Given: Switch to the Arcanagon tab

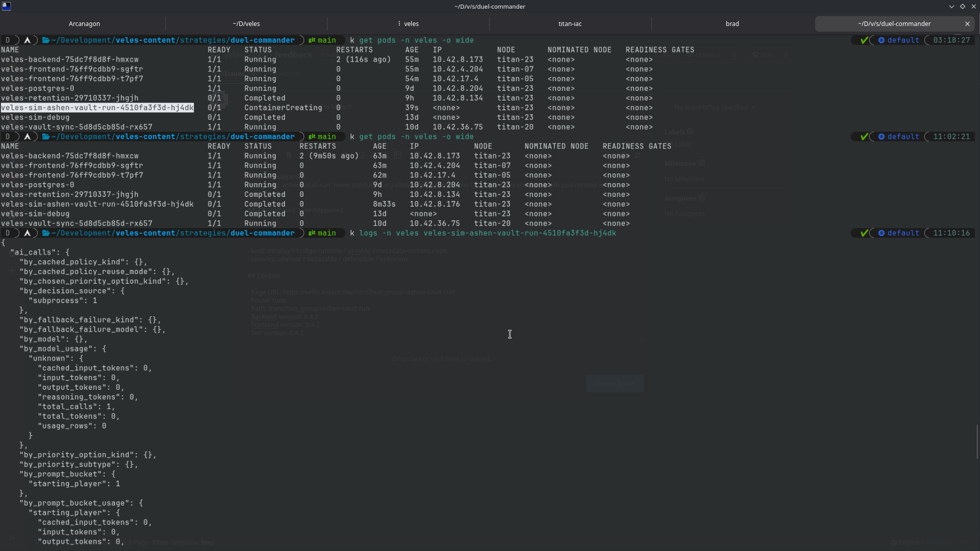Looking at the screenshot, I should coord(84,24).
